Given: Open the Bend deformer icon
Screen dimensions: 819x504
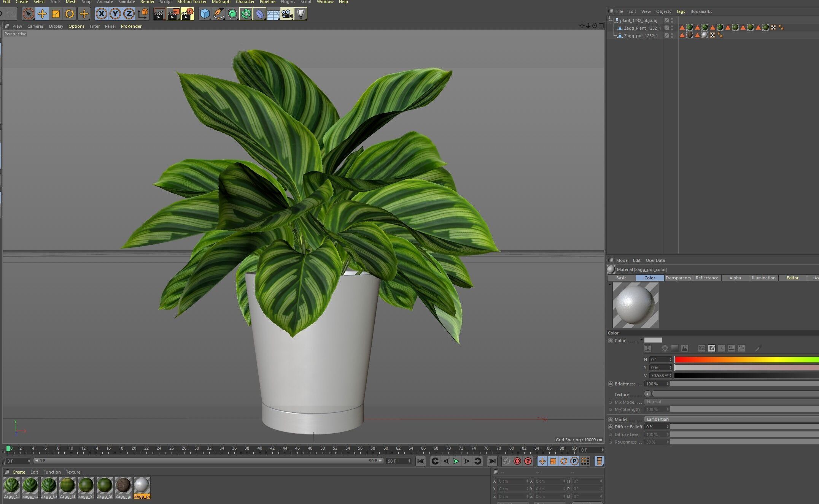Looking at the screenshot, I should click(x=259, y=14).
